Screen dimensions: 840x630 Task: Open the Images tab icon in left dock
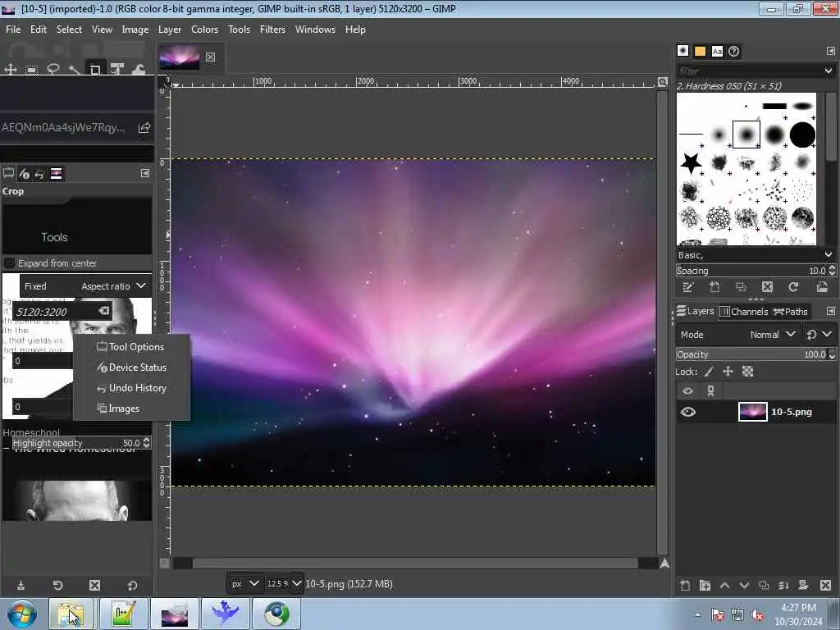(56, 174)
